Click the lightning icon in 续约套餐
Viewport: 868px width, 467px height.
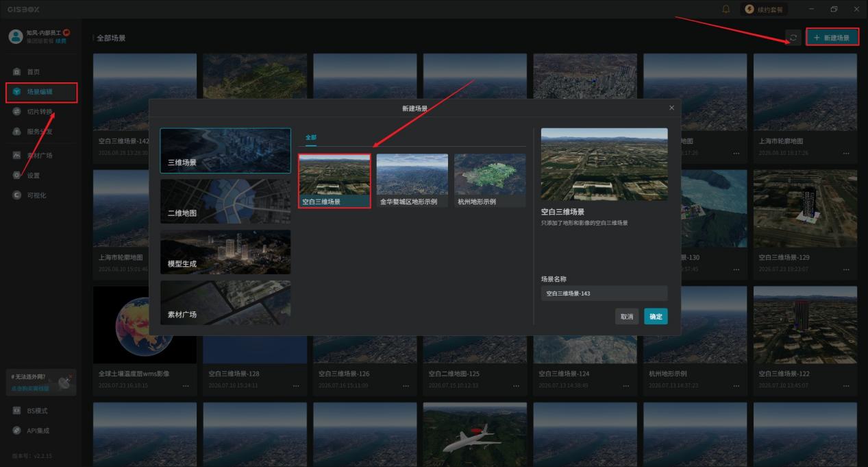point(749,9)
